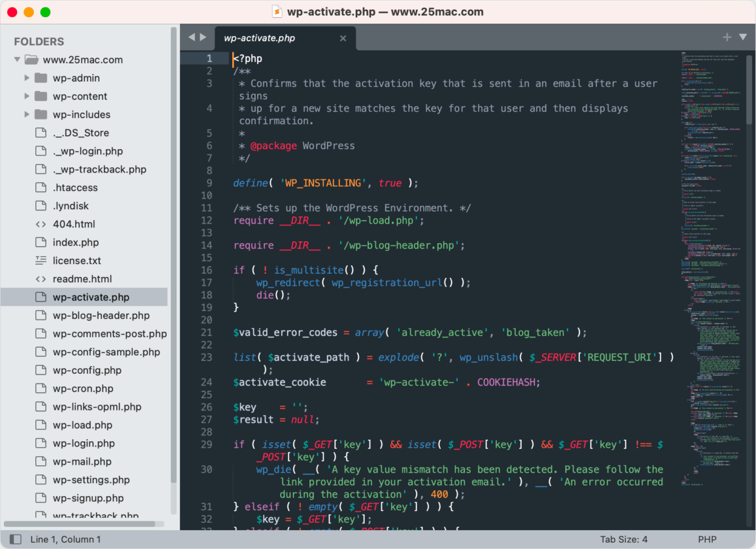Screen dimensions: 756x549
Task: Click the file icon beside ._wp-trackback.php
Action: pos(41,169)
